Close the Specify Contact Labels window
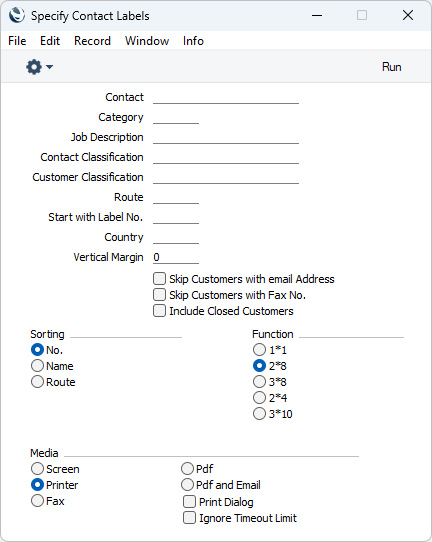Viewport: 432px width, 542px height. 408,15
